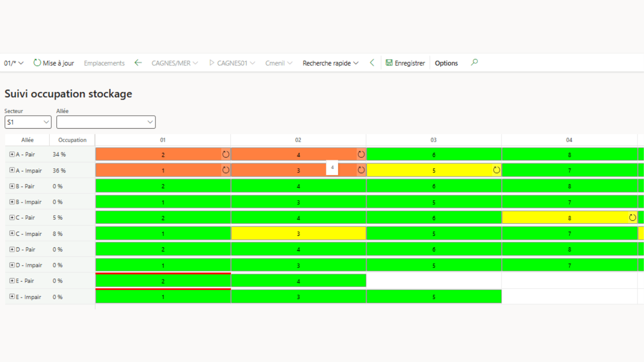Select green cell 6 in A - Pair
The height and width of the screenshot is (362, 644).
(434, 154)
